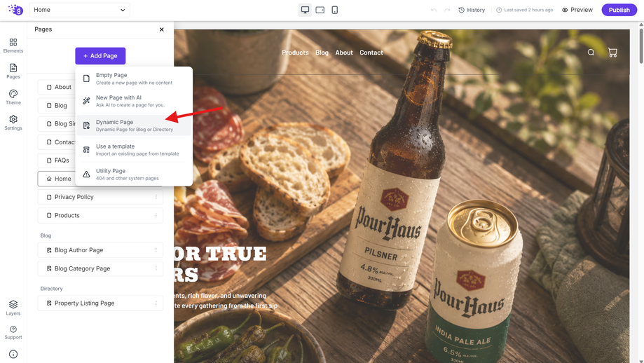Select the Blog Category Page
The image size is (644, 363).
[100, 268]
